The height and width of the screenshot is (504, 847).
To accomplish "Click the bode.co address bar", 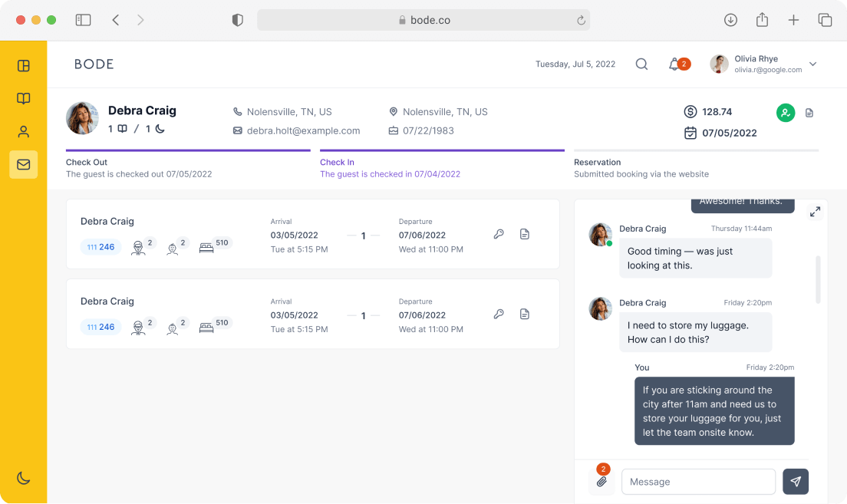I will (x=423, y=20).
